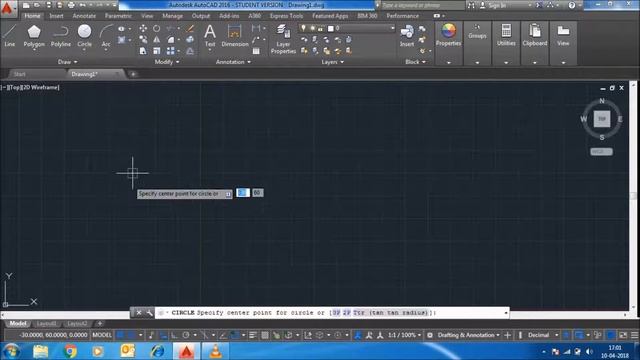Toggle clean screen in status bar
640x360 pixels.
[623, 335]
